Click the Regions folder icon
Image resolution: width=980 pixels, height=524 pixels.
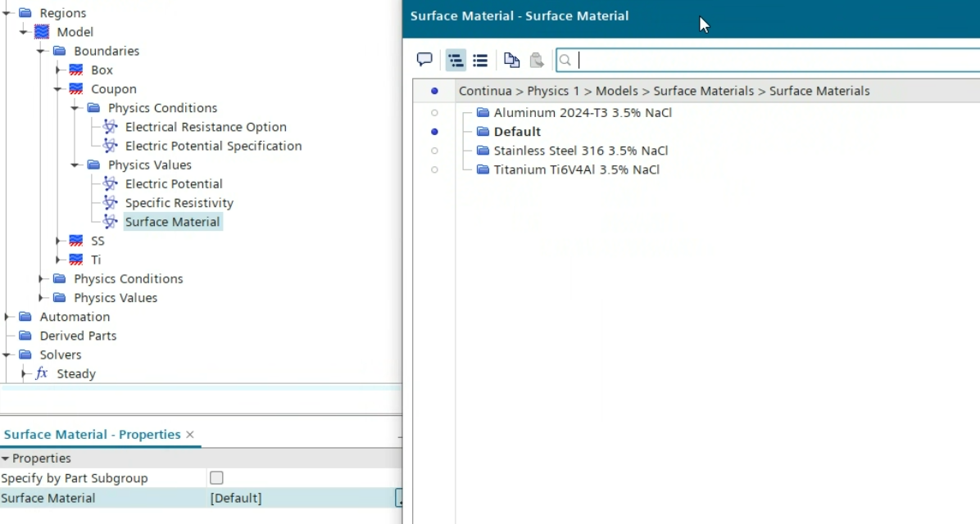pyautogui.click(x=25, y=12)
